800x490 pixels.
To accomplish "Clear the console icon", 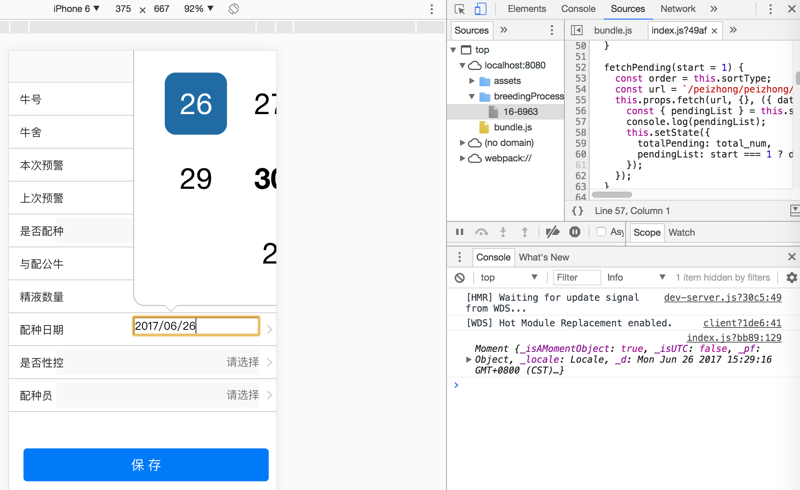I will (x=460, y=278).
